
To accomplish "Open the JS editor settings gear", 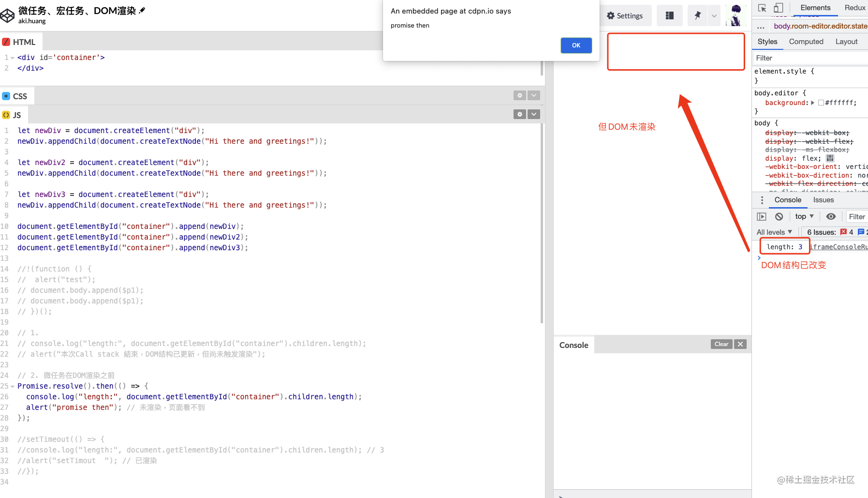I will (520, 114).
